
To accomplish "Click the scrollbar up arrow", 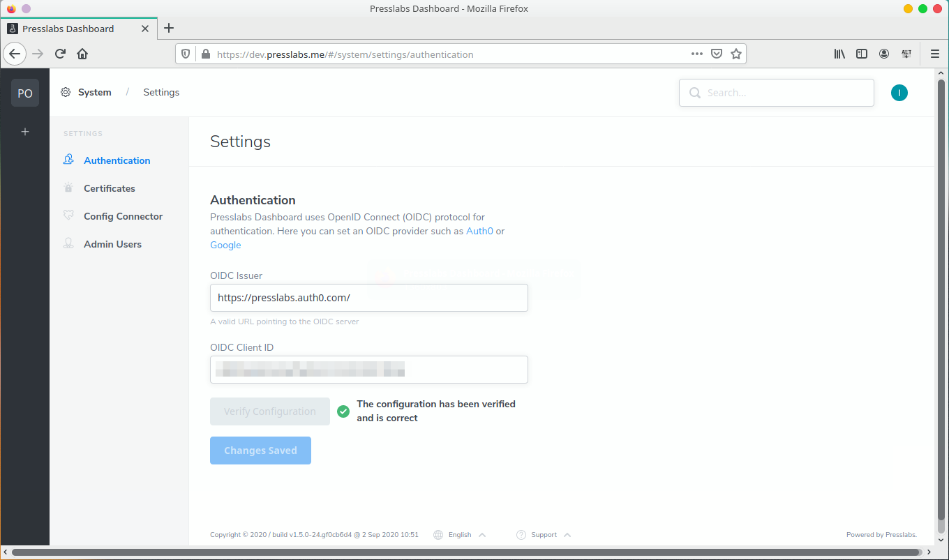I will point(941,73).
